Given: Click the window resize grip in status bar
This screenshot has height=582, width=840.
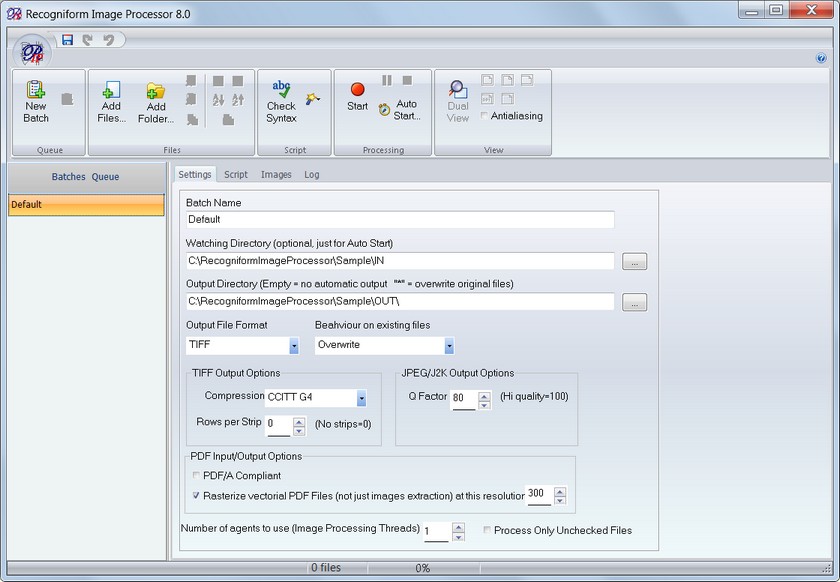Looking at the screenshot, I should pos(826,568).
